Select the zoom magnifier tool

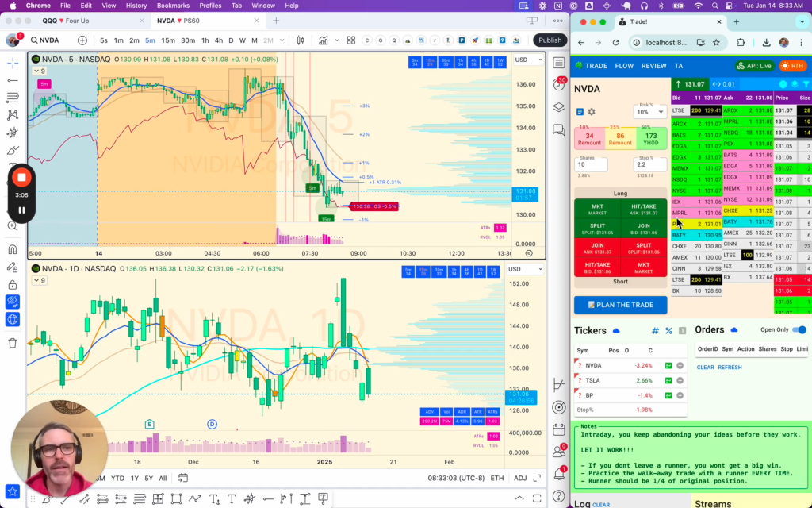coord(11,225)
